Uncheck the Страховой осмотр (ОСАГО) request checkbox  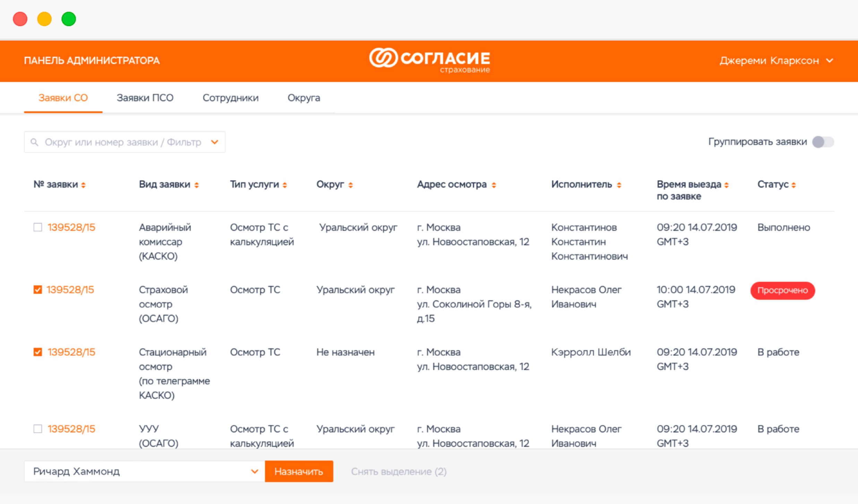(x=38, y=290)
